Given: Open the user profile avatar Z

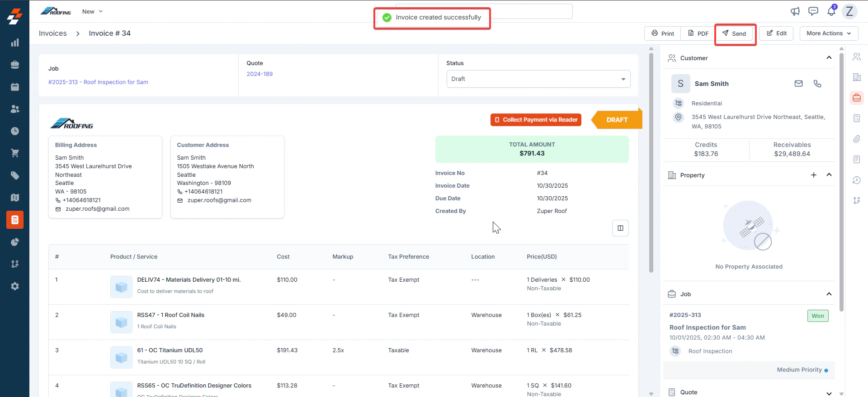Looking at the screenshot, I should pos(849,11).
